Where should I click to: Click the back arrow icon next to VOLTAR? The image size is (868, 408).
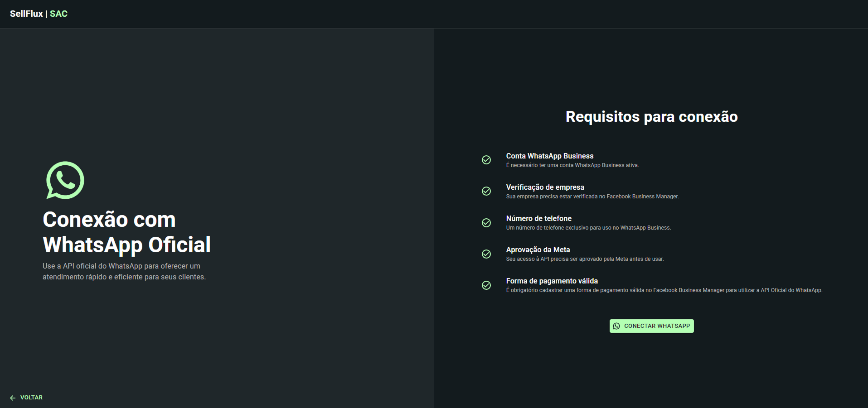pos(13,398)
